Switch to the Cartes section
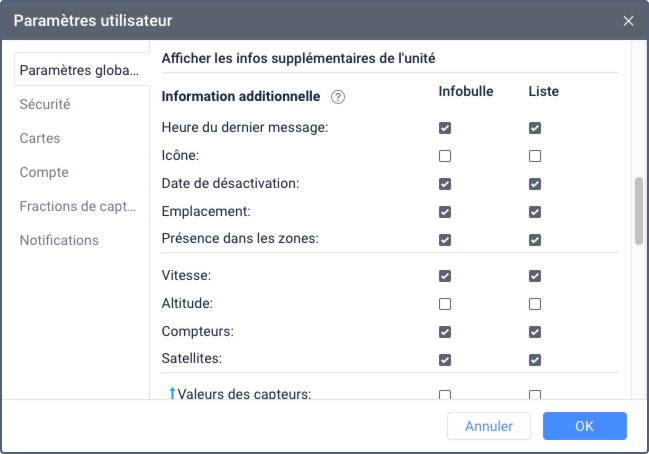The image size is (649, 454). pos(40,138)
